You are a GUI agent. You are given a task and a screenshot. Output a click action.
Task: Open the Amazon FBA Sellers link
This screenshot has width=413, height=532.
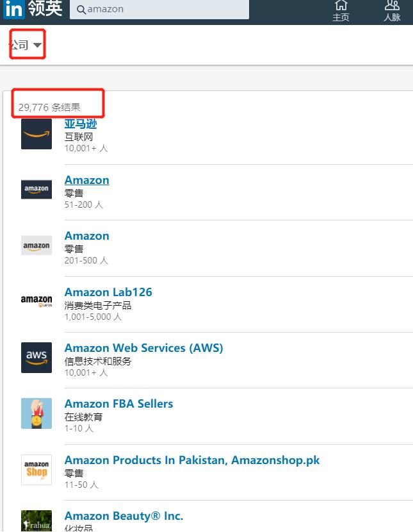[118, 404]
